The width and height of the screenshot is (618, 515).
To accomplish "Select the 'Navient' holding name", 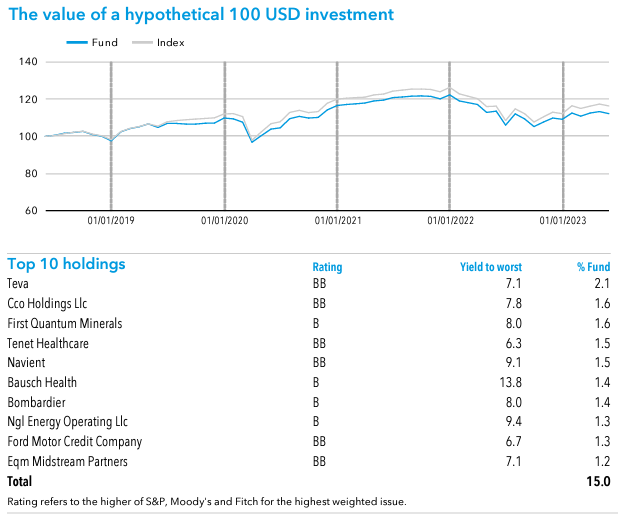I will tap(26, 363).
